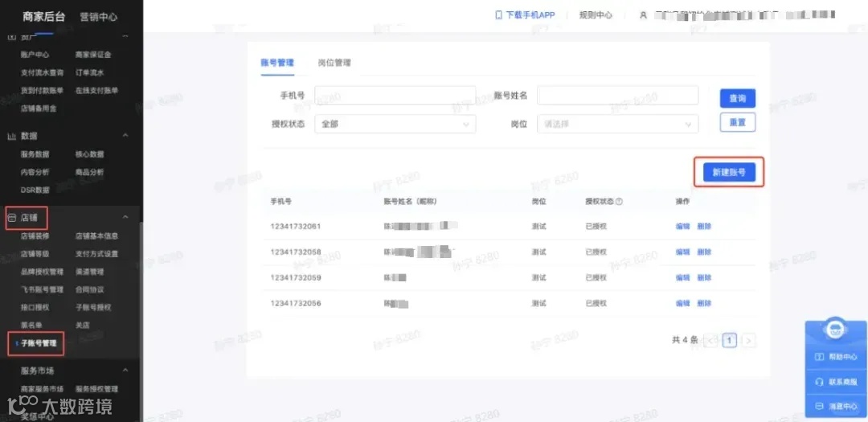868x422 pixels.
Task: Focus the 账号姓名 input field
Action: click(618, 96)
